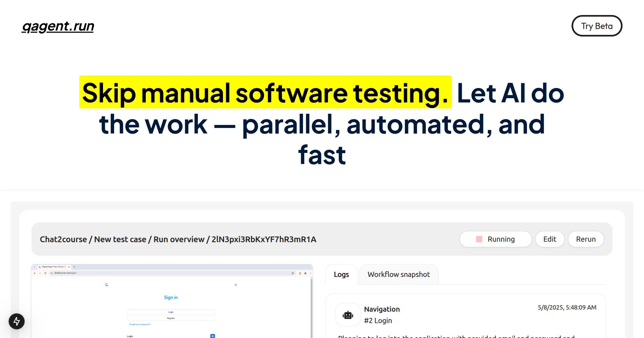Click the page reload icon in the browser toolbar
This screenshot has height=338, width=644.
click(45, 273)
